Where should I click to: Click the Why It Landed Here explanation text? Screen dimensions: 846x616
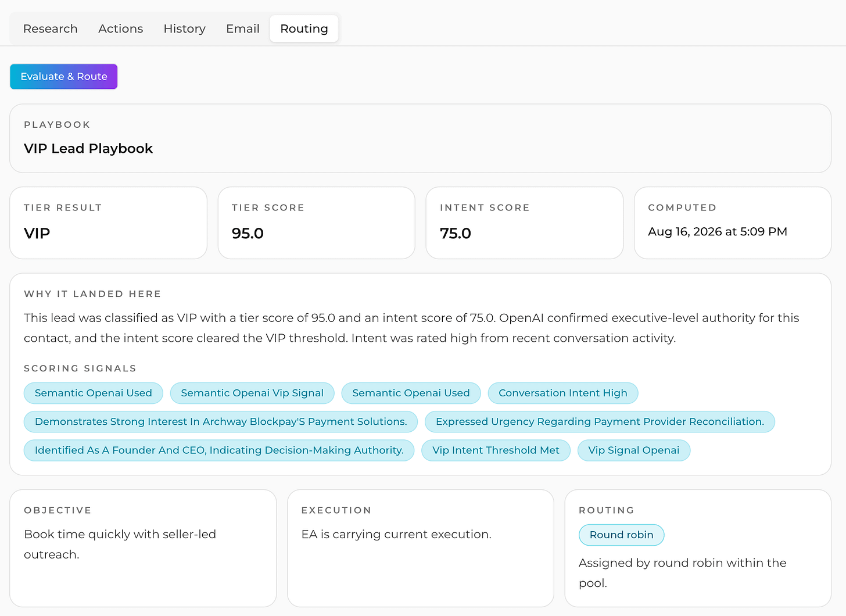(411, 328)
